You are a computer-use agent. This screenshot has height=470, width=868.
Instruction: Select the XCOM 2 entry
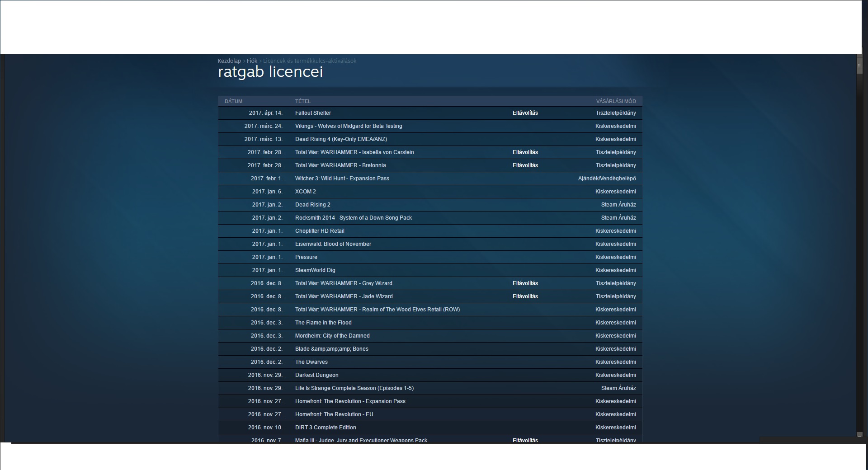coord(306,192)
